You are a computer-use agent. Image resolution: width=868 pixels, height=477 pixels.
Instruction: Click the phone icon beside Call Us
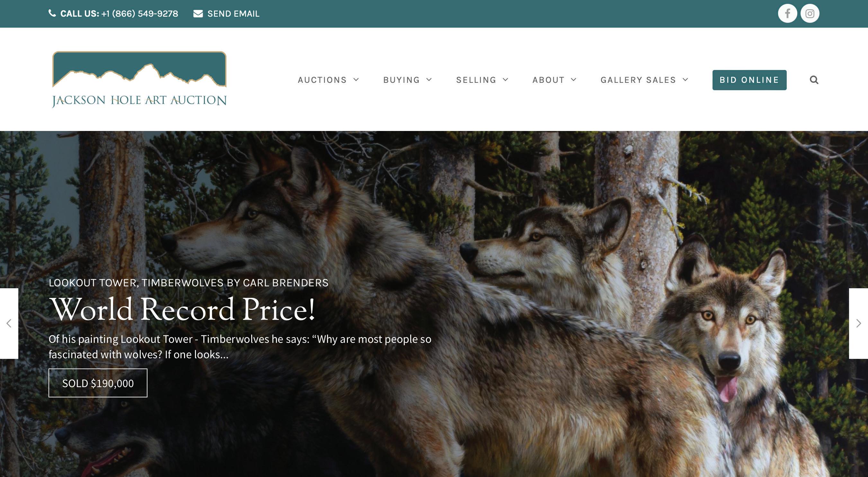coord(52,13)
